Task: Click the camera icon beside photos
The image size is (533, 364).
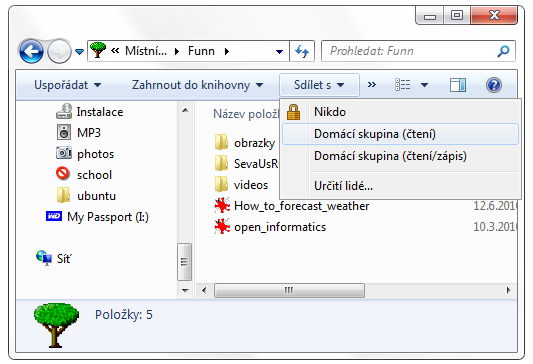Action: (x=64, y=153)
